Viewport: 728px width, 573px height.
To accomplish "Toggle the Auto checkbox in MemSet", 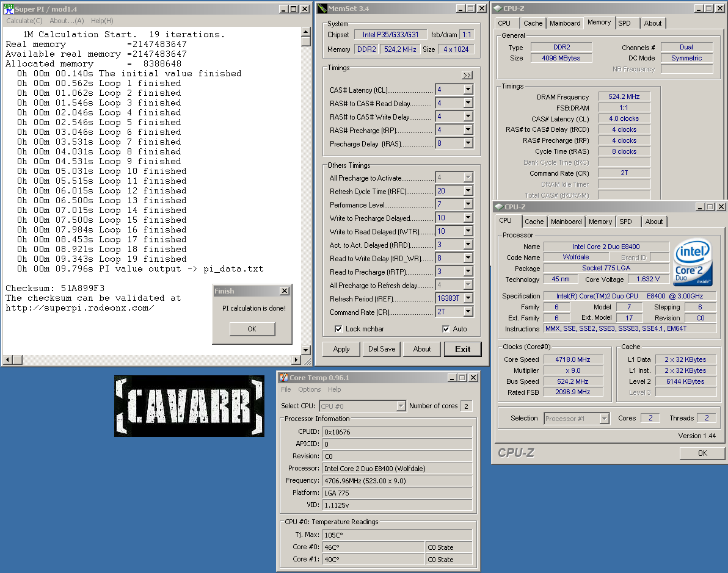I will 446,329.
